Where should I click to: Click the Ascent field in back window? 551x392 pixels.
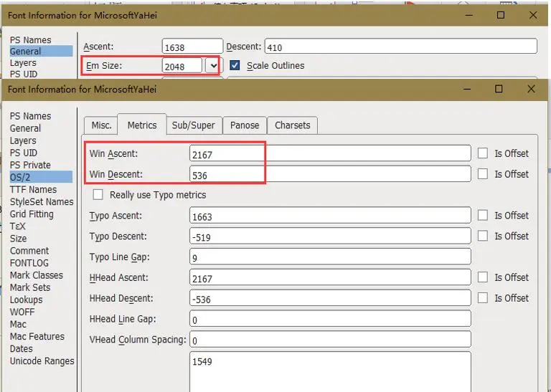coord(192,47)
